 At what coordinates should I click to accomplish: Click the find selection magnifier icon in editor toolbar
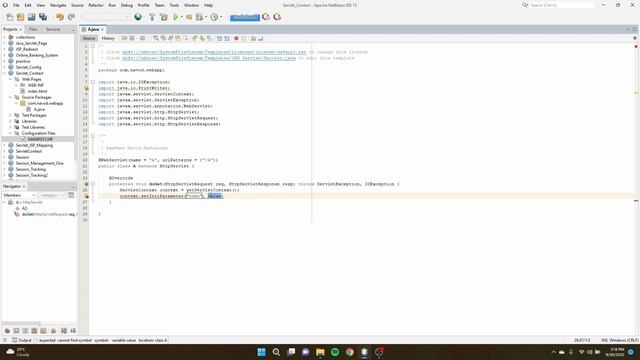[156, 38]
